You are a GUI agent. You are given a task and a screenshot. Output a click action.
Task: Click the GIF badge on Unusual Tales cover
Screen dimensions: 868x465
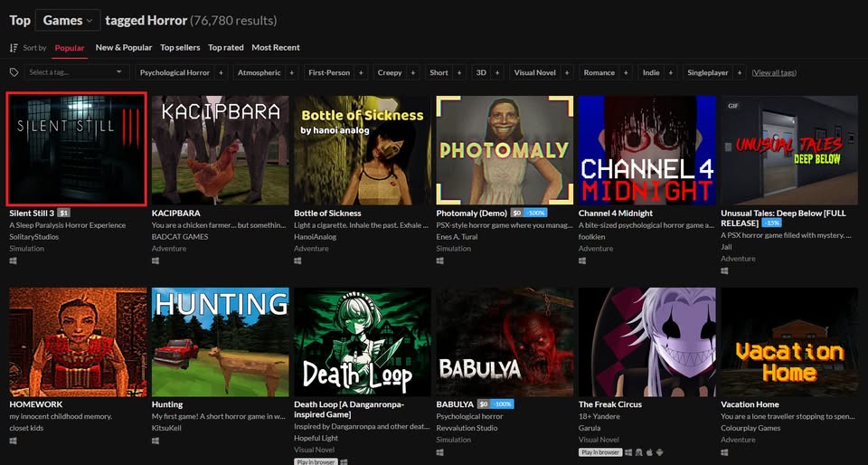[x=733, y=106]
